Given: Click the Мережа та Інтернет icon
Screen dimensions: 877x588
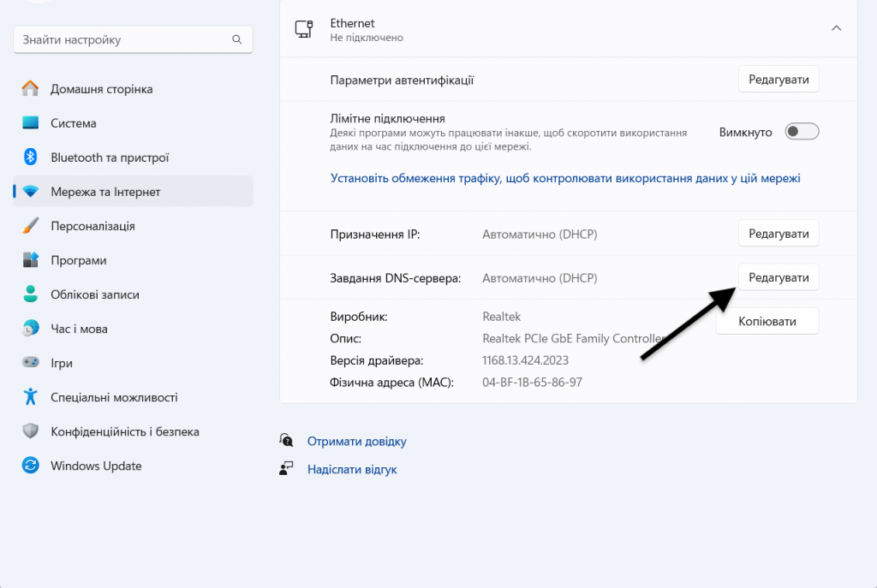Looking at the screenshot, I should [32, 191].
